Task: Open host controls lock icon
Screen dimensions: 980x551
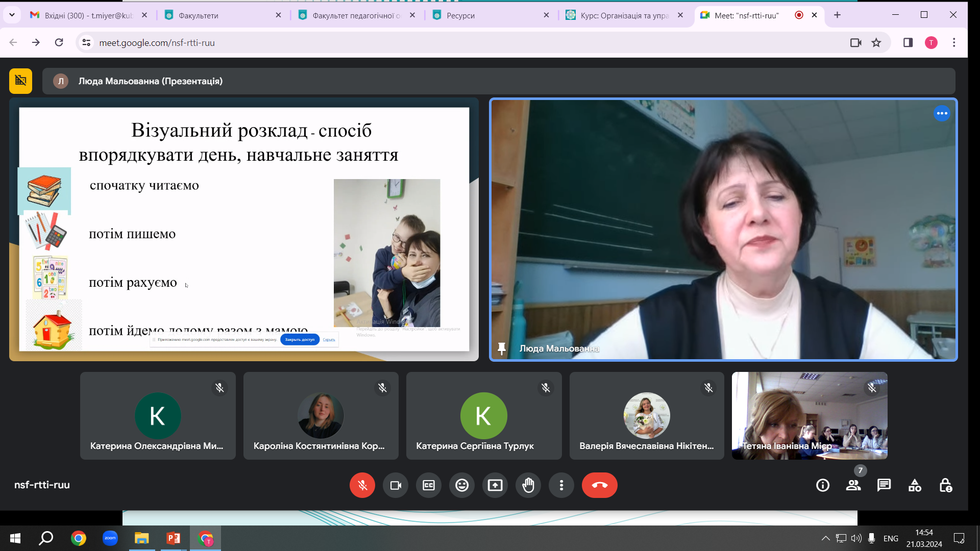Action: tap(945, 485)
